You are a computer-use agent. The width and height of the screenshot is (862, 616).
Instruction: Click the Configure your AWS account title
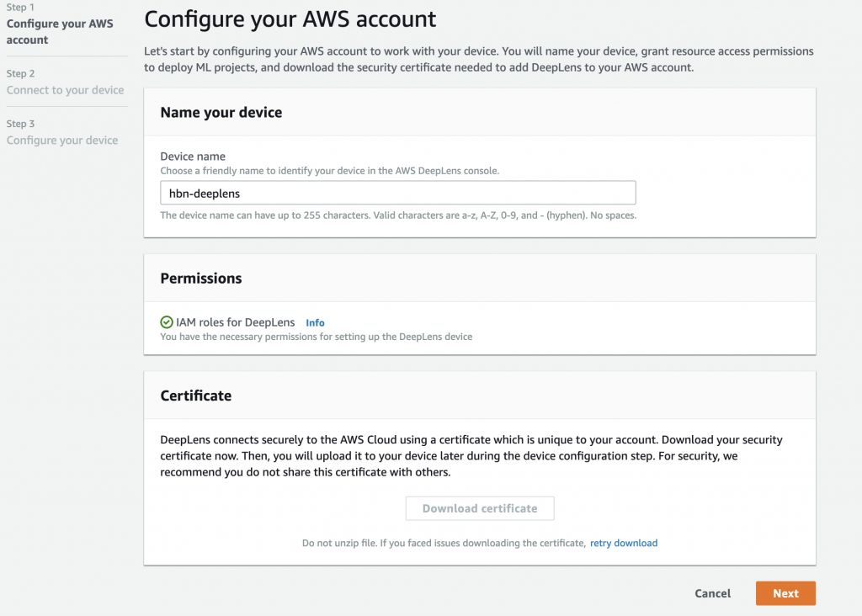click(290, 20)
